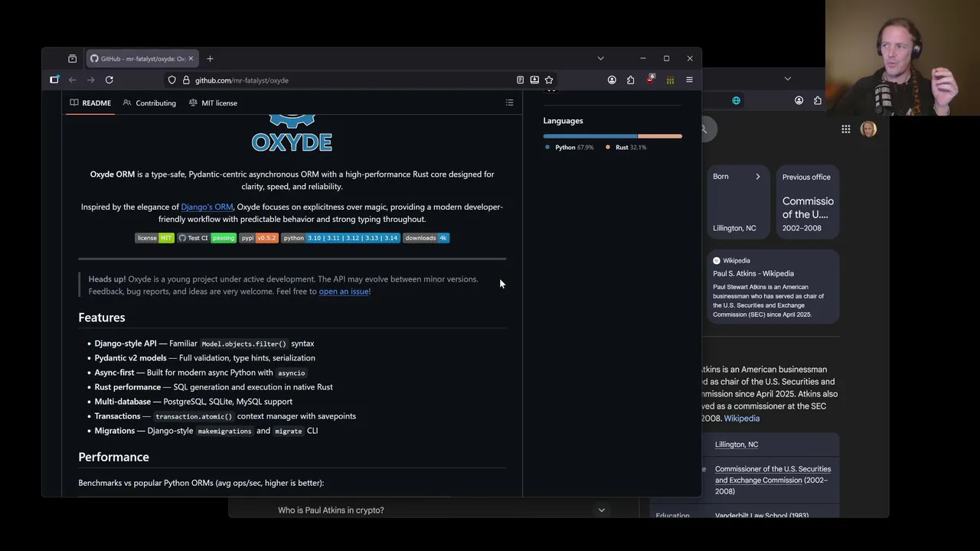Click the languages percentage bar
Viewport: 980px width, 551px height.
(612, 136)
